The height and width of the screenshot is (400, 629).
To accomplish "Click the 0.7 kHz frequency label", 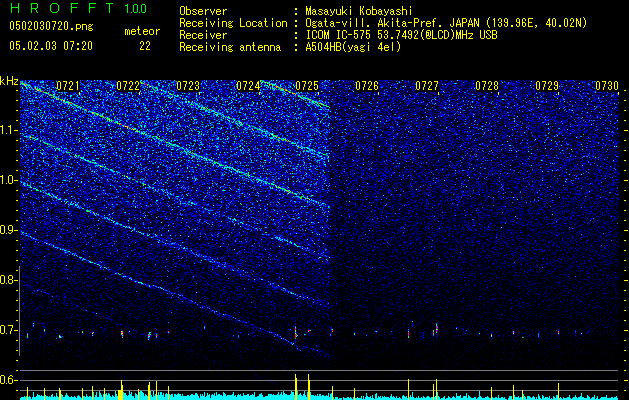I will pos(7,330).
